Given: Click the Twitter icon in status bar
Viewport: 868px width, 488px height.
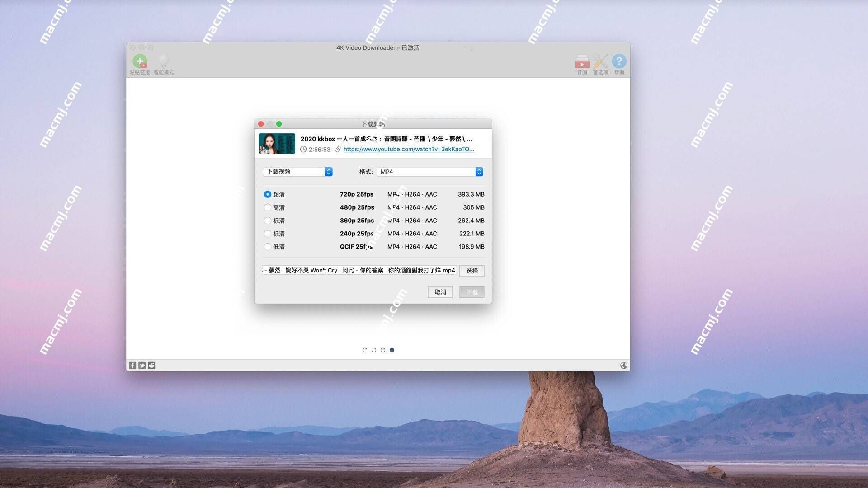Looking at the screenshot, I should click(x=142, y=366).
